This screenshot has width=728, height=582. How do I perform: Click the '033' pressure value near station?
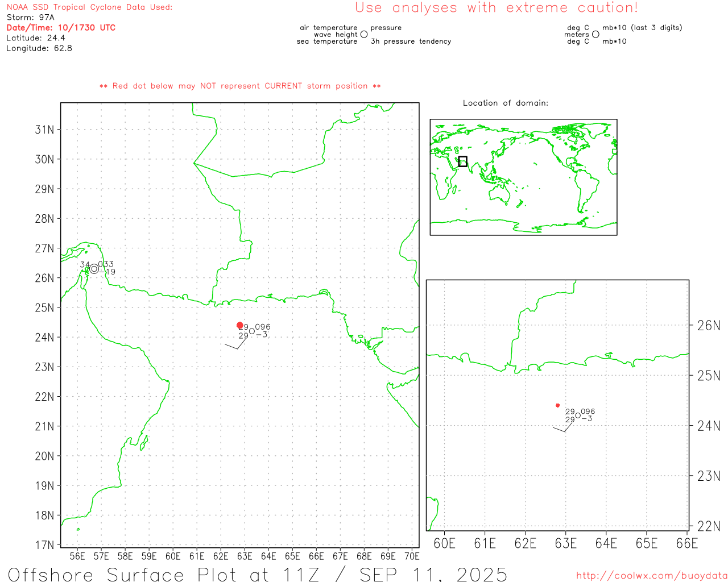(106, 264)
